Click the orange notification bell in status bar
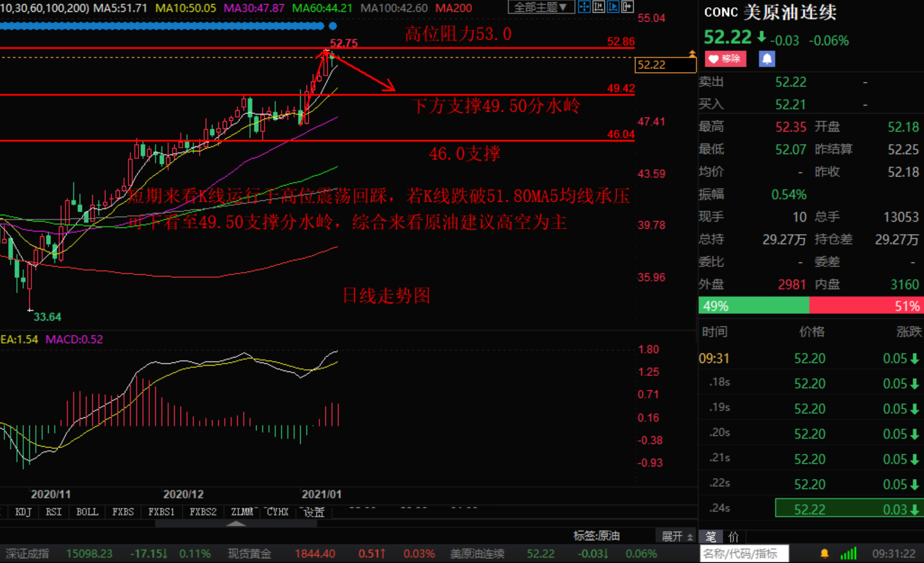This screenshot has width=924, height=563. click(824, 553)
